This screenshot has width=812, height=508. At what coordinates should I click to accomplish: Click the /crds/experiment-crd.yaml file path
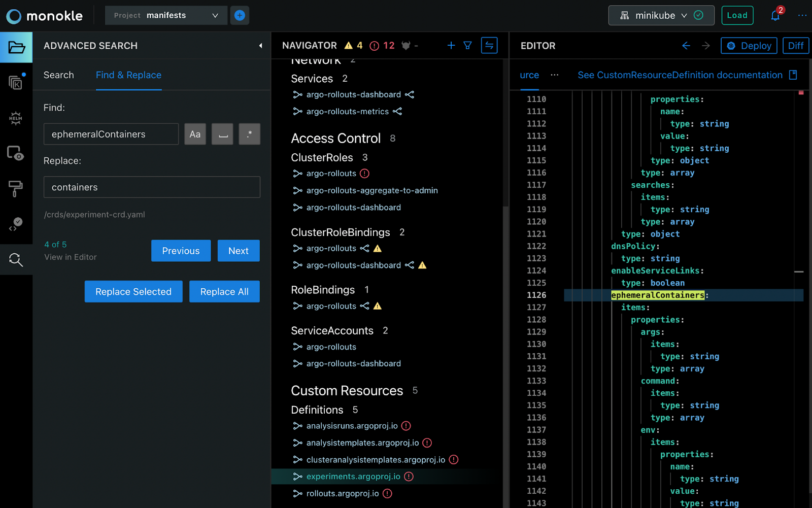click(94, 215)
